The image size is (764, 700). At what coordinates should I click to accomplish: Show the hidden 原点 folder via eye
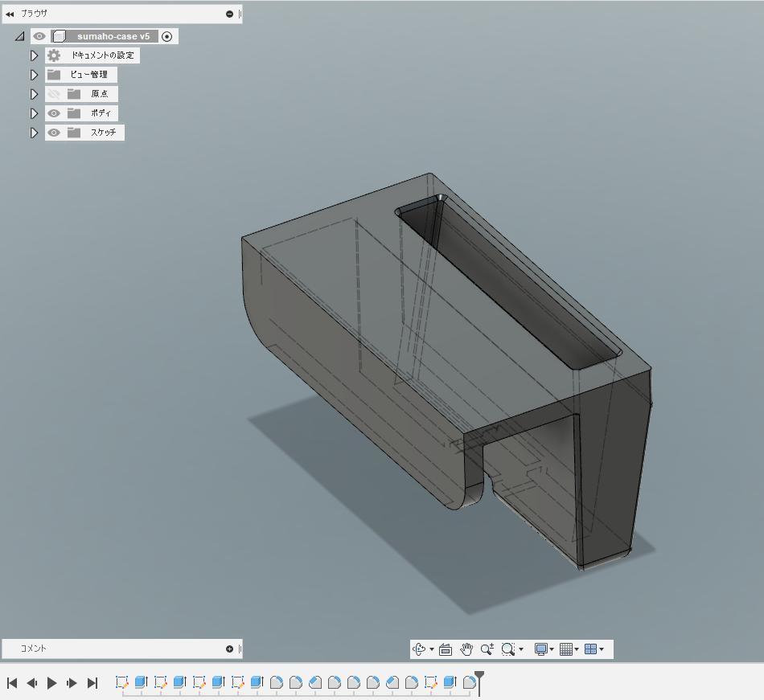[54, 94]
